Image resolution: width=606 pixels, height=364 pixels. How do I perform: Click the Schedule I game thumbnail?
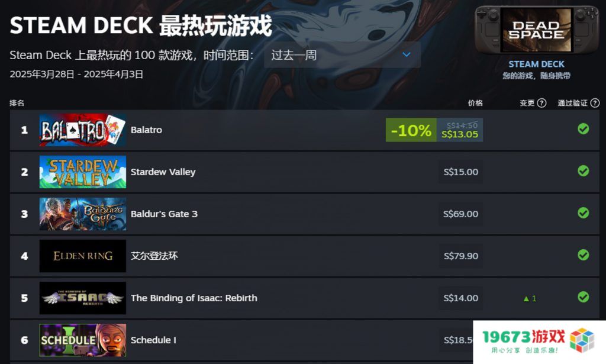click(83, 340)
